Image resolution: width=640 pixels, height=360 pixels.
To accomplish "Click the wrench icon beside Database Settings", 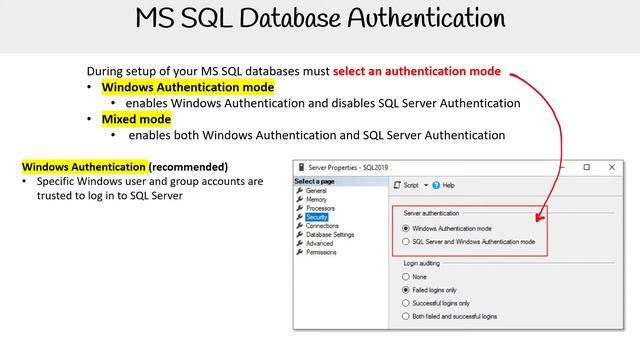I will (x=300, y=235).
